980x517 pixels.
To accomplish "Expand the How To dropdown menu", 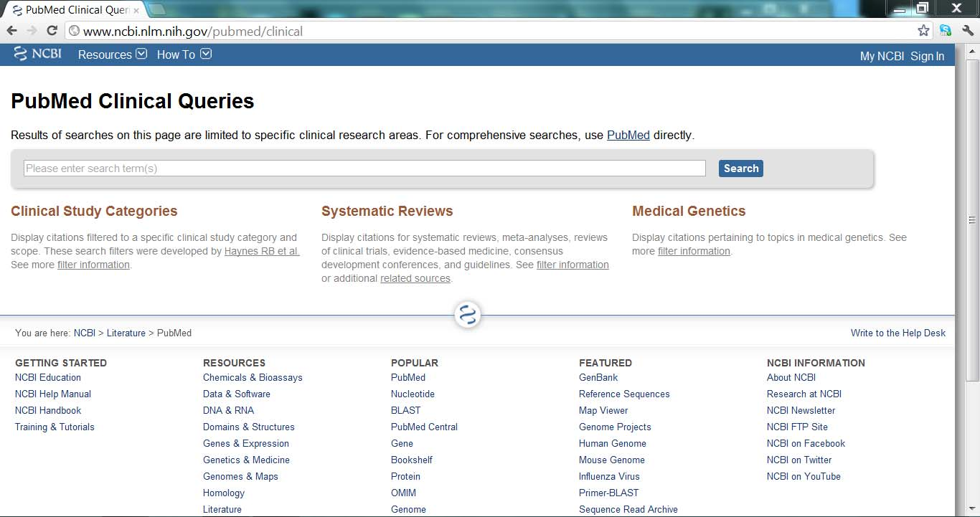I will click(x=184, y=54).
